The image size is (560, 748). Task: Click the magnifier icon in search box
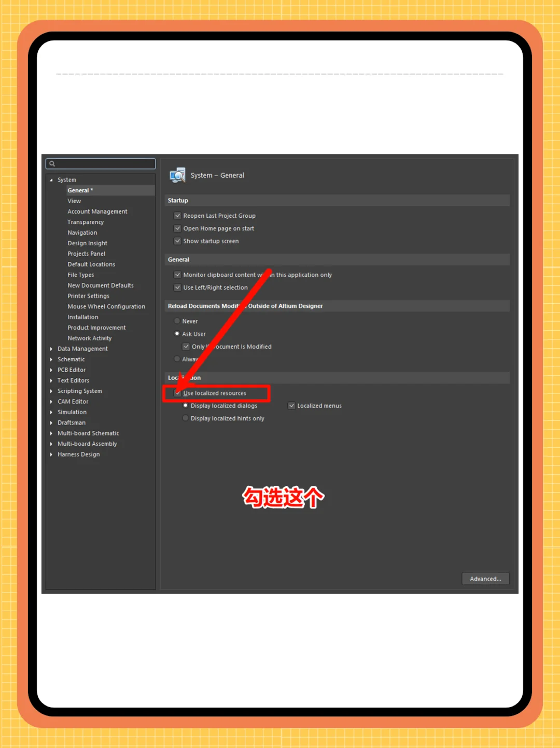point(52,164)
